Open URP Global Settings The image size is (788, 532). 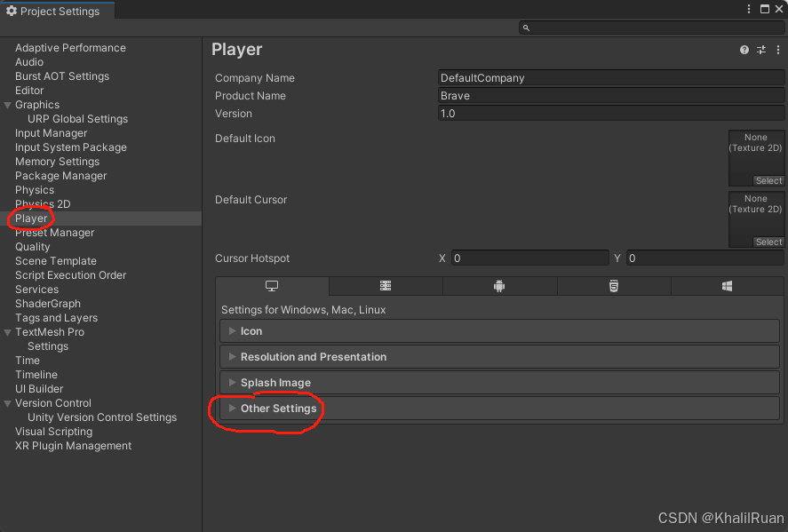(x=77, y=119)
